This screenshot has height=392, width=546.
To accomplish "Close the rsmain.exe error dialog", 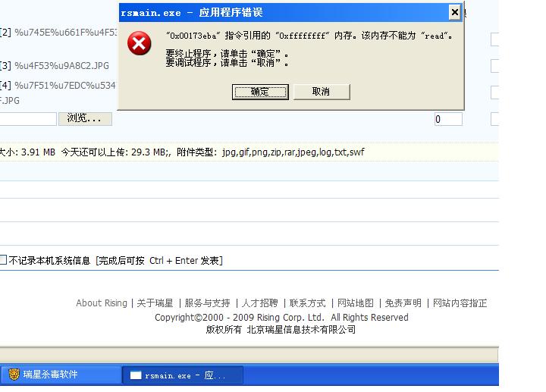I will tap(454, 13).
